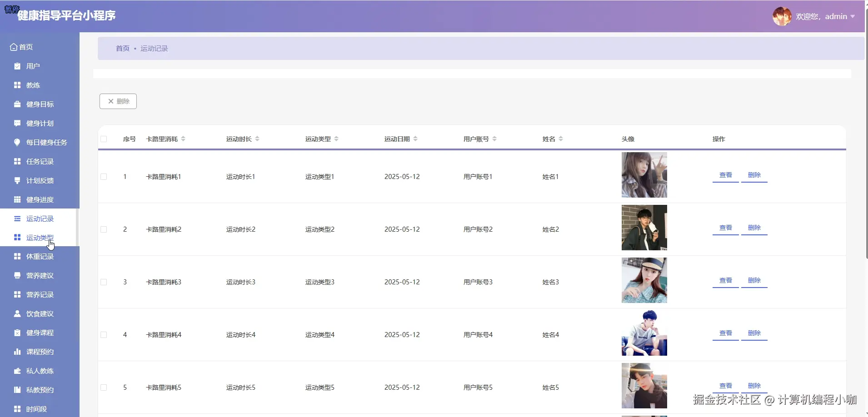Viewport: 868px width, 417px height.
Task: Check the checkbox for row 3
Action: click(103, 282)
